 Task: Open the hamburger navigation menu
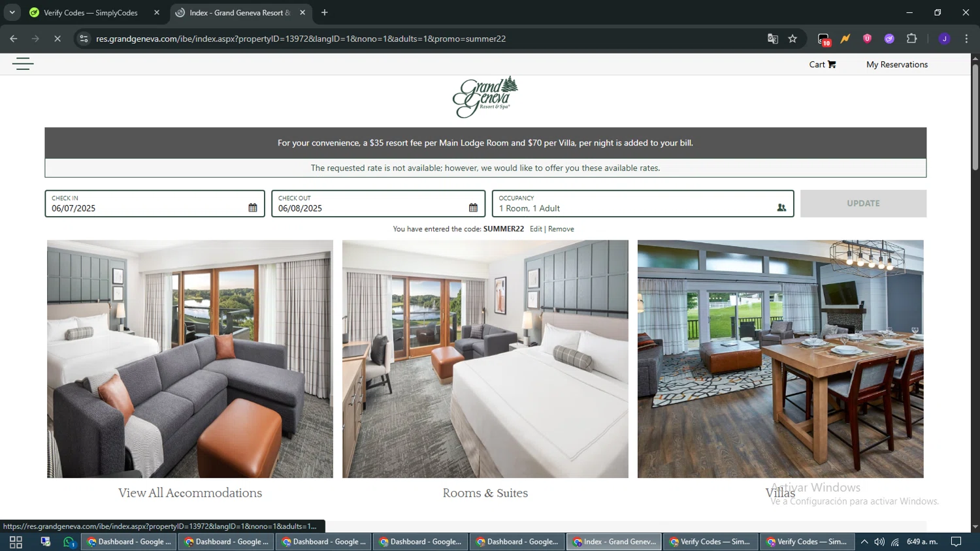(23, 64)
